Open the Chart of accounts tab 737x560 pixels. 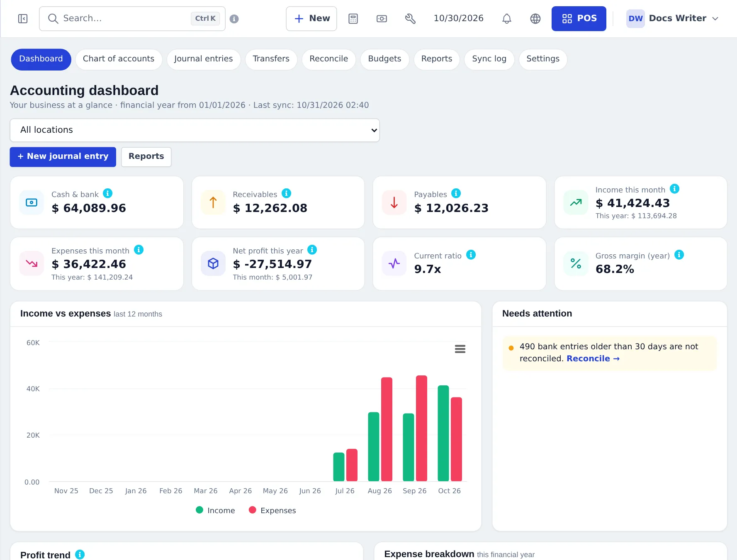119,59
